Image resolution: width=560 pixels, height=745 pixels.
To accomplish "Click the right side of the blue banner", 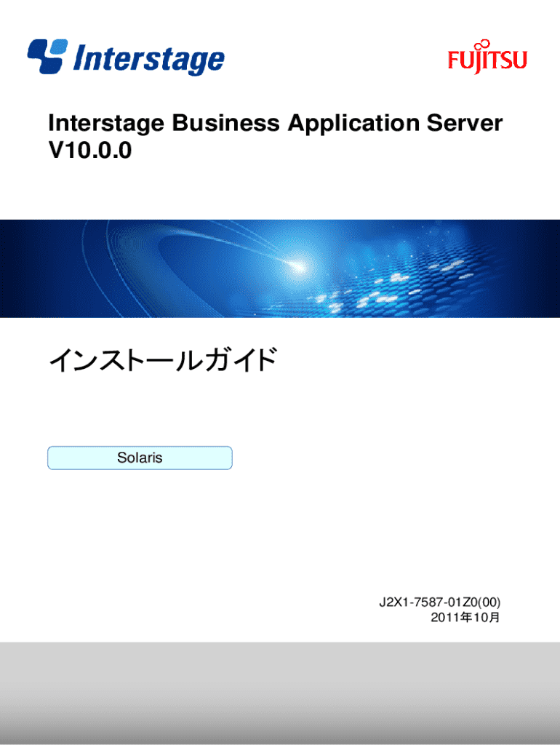I will (509, 269).
